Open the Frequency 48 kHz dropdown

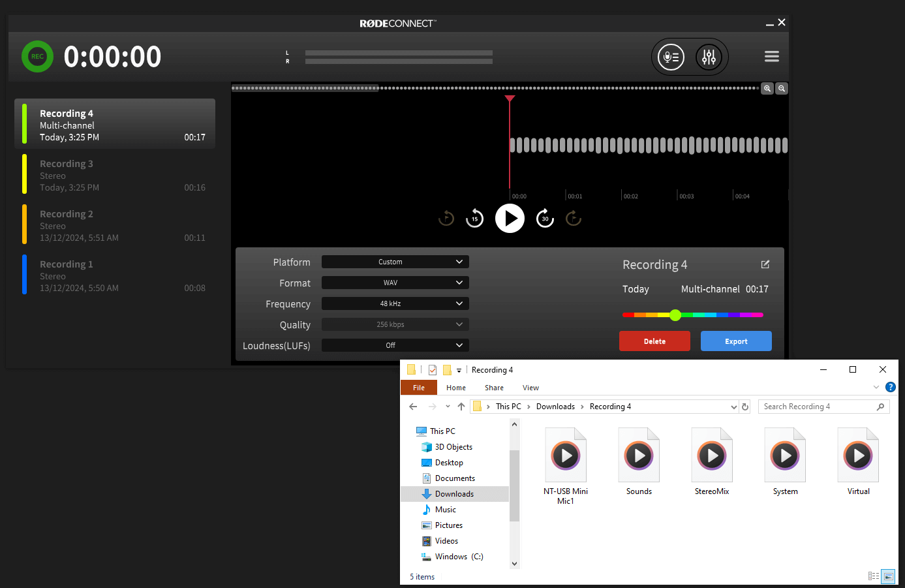(395, 303)
